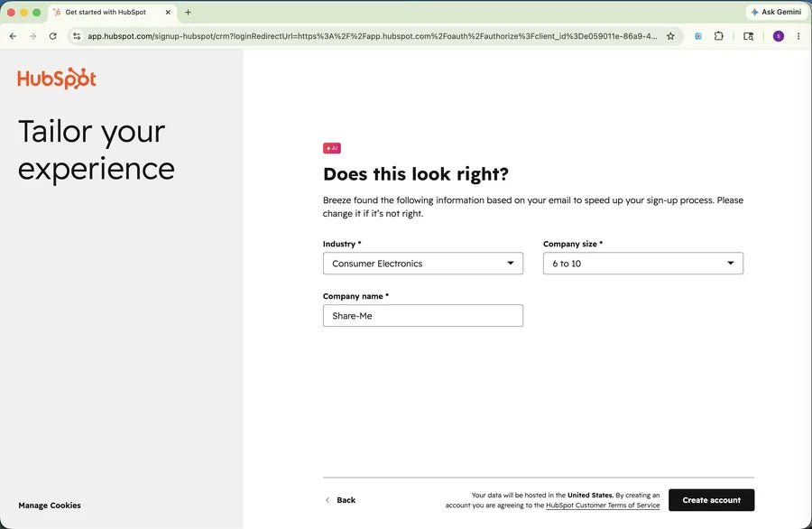Open the Industry dropdown
Screen dimensions: 812x529
423,264
